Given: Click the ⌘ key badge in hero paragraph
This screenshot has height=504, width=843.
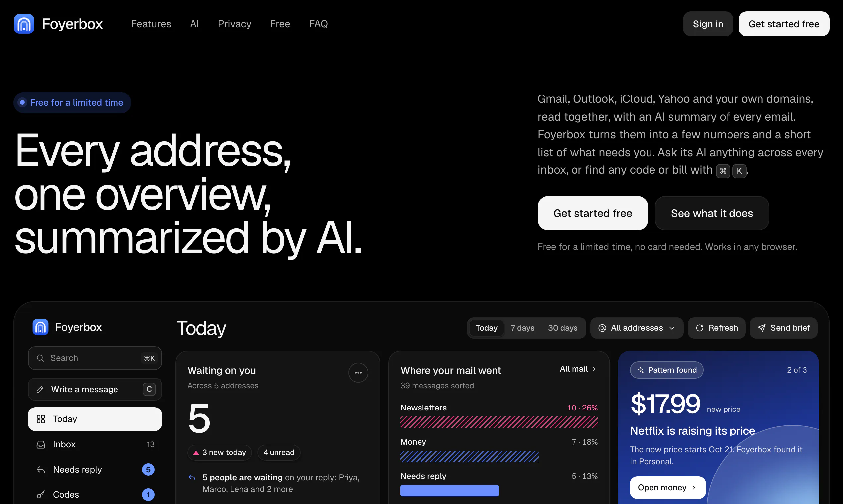Looking at the screenshot, I should click(723, 171).
